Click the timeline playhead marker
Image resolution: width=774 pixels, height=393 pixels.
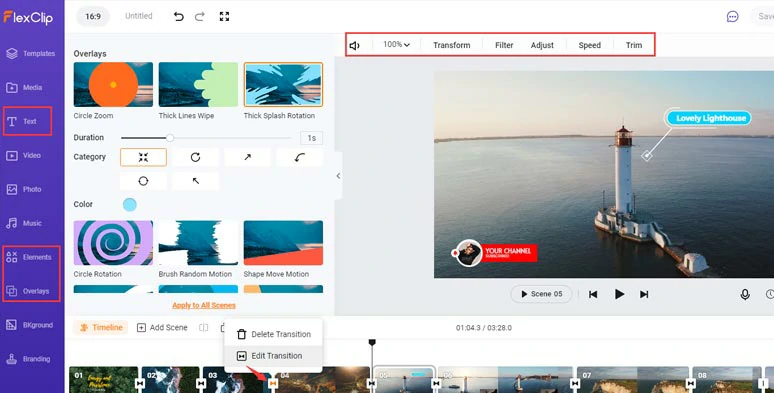(x=372, y=342)
